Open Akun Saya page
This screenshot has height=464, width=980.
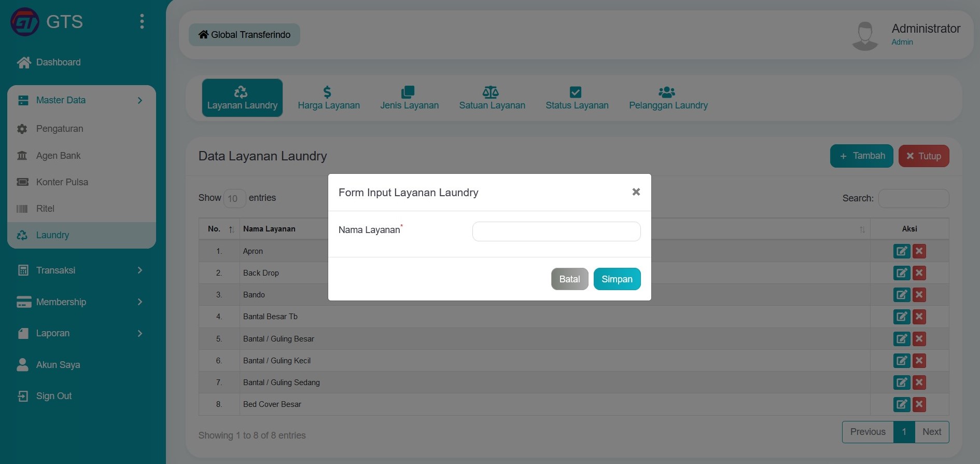click(49, 365)
